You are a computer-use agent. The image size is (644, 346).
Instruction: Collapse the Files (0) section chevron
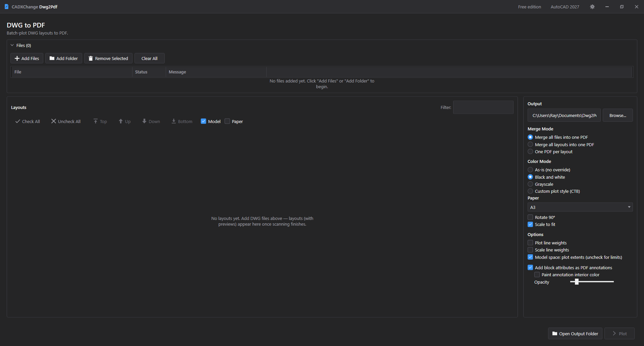[12, 45]
